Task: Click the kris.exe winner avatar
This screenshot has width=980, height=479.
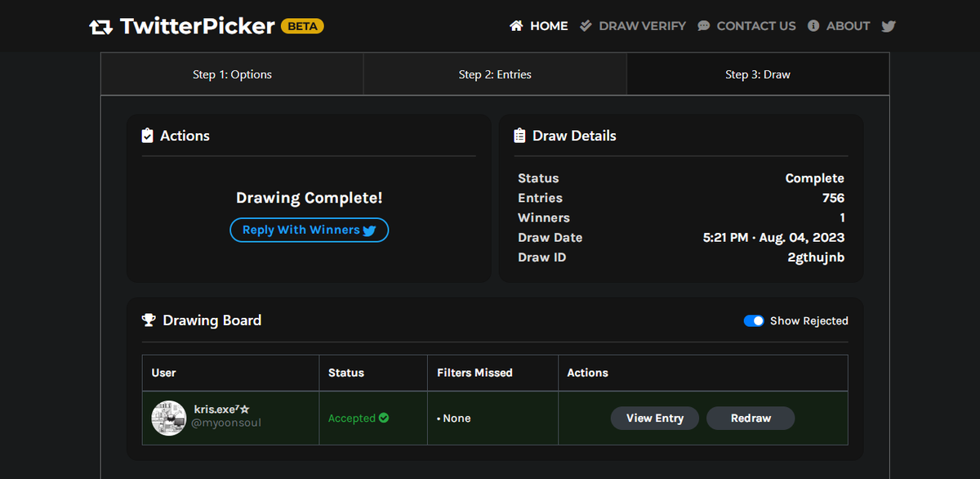Action: pos(169,418)
